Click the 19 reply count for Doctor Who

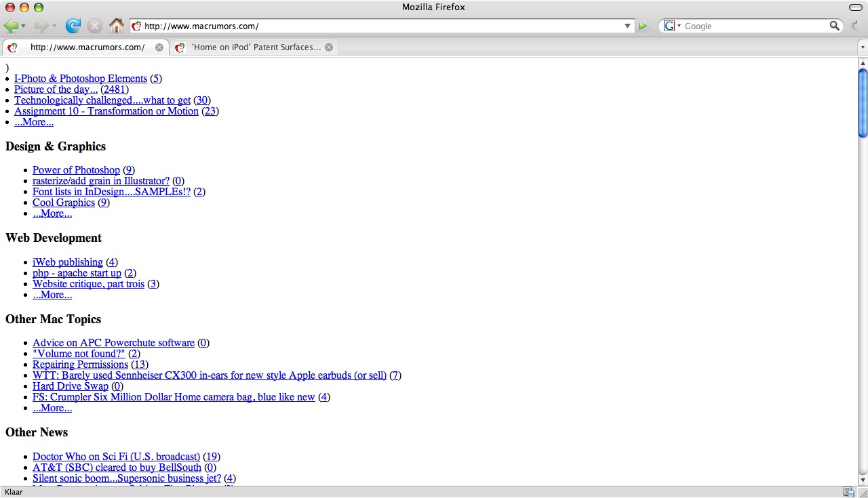tap(212, 457)
